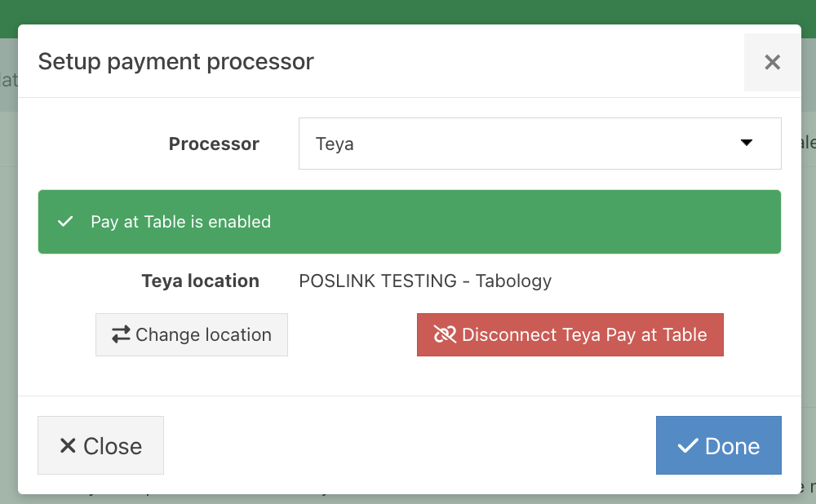This screenshot has height=504, width=816.
Task: Click the Close button at bottom
Action: pos(100,445)
